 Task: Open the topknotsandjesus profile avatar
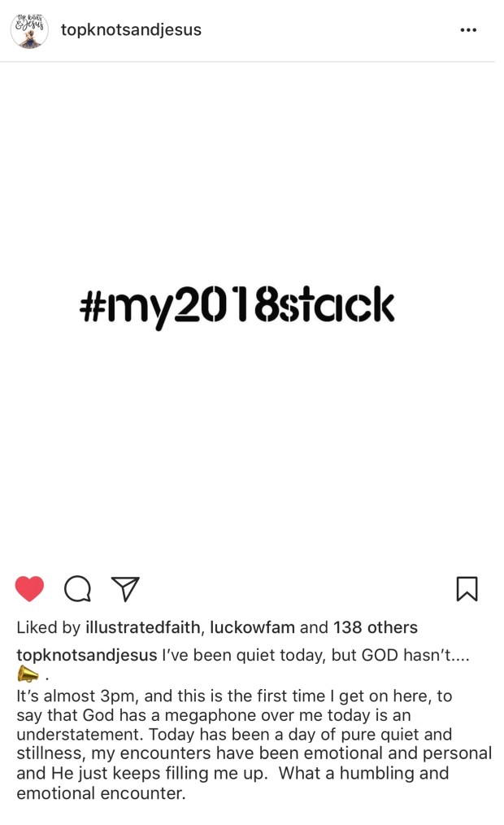(29, 30)
